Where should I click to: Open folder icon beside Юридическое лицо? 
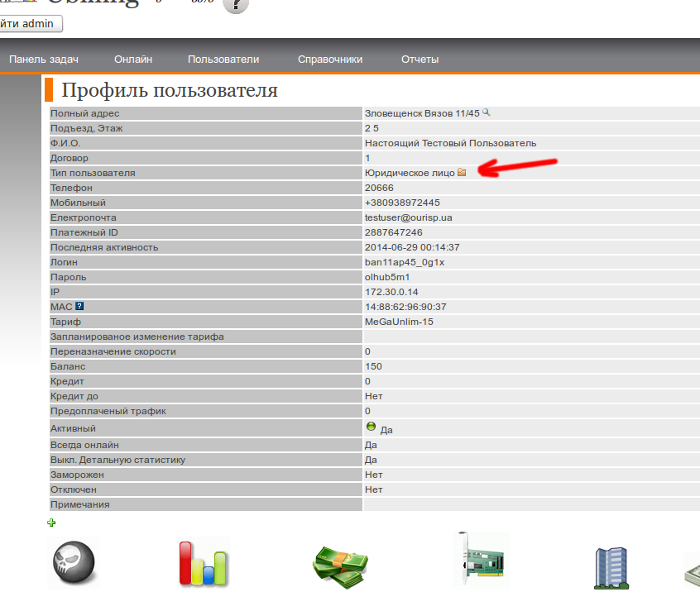click(x=463, y=173)
